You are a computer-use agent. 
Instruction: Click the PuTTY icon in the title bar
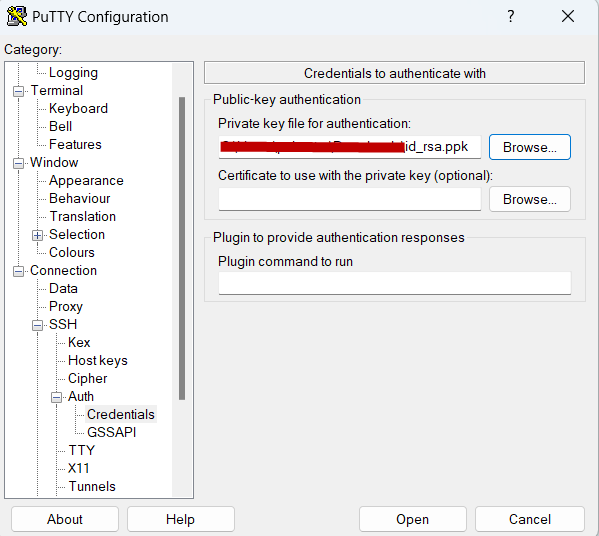17,16
